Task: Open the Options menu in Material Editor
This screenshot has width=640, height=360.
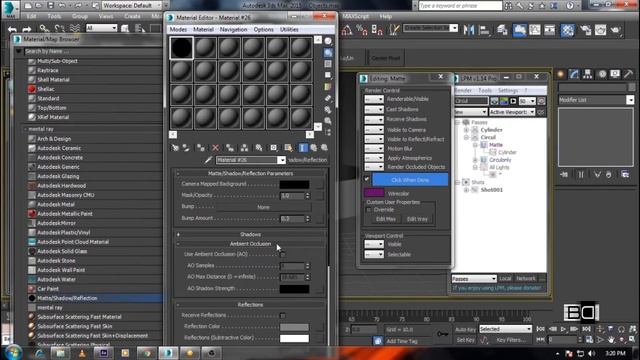Action: point(263,29)
